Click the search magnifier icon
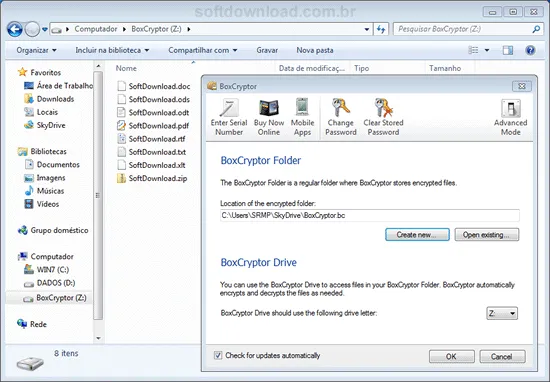This screenshot has height=382, width=550. pyautogui.click(x=536, y=29)
